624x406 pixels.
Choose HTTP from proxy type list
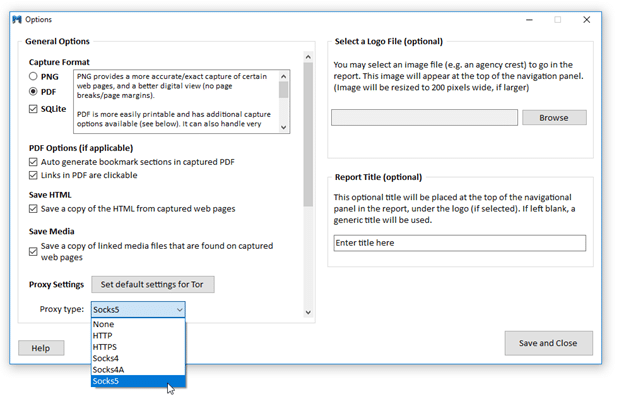[x=138, y=336]
